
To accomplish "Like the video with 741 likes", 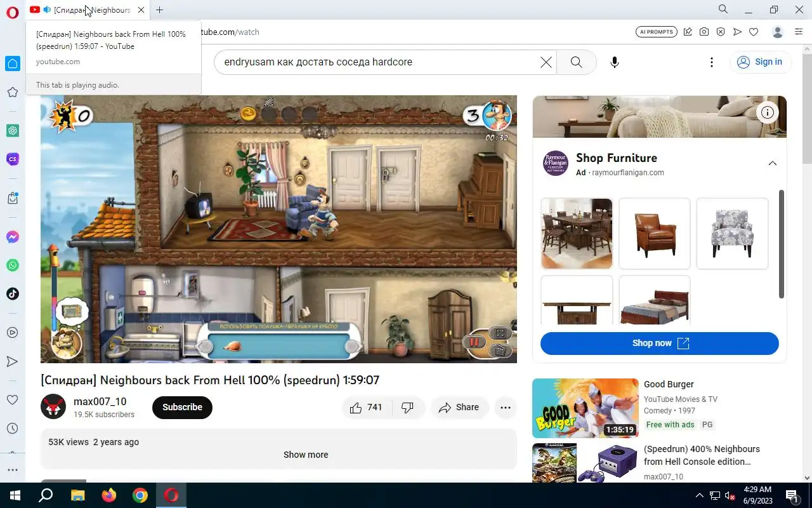I will [366, 407].
